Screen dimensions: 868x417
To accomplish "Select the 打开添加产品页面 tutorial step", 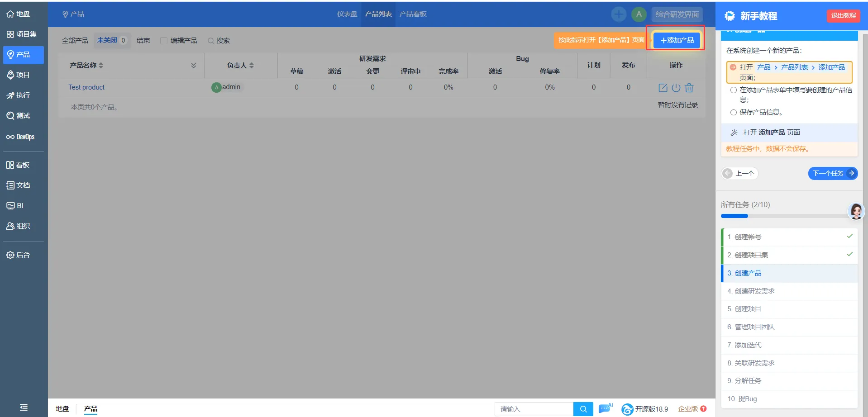I will (x=789, y=72).
